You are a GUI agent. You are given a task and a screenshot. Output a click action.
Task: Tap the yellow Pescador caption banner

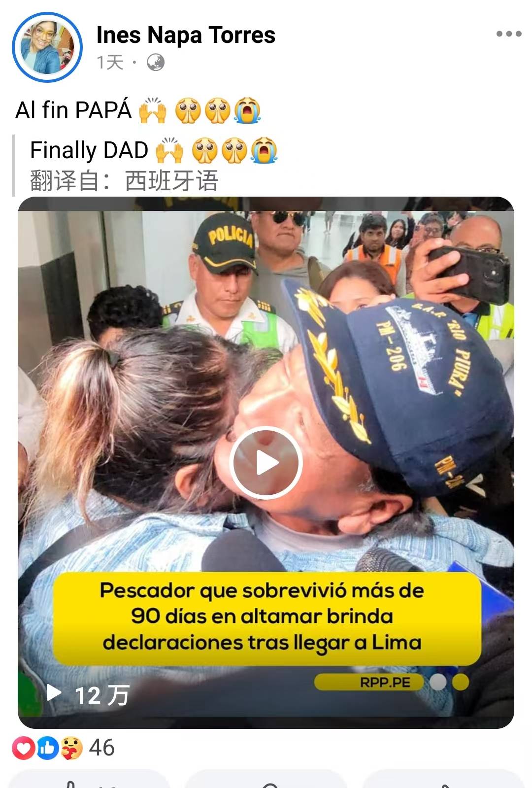point(266,617)
